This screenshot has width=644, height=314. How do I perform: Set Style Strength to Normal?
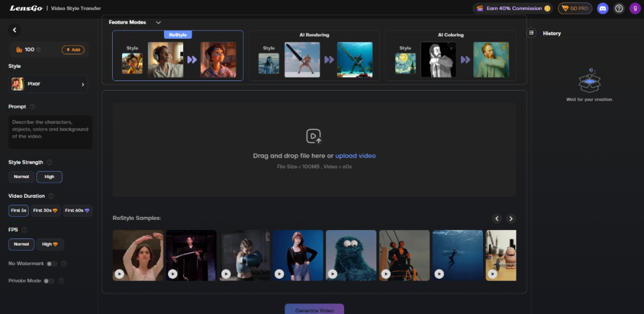coord(21,177)
